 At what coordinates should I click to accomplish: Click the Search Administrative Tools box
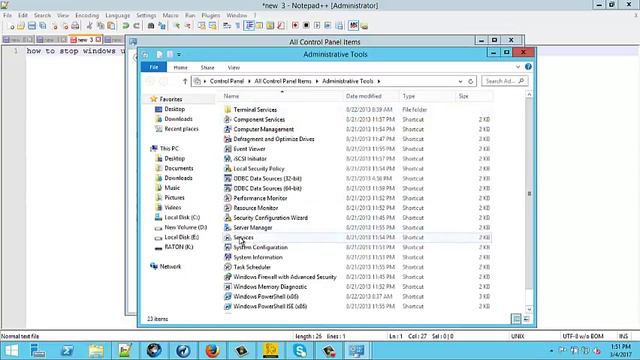point(504,81)
